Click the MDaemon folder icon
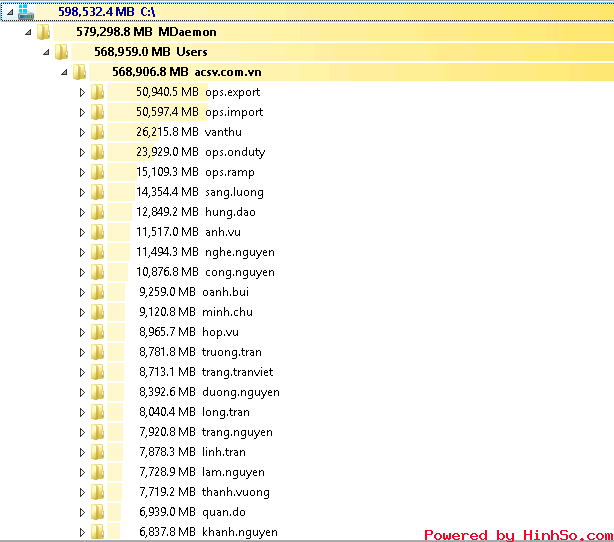614x542 pixels. point(43,32)
